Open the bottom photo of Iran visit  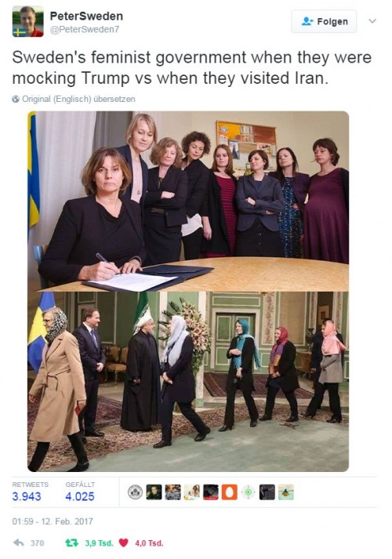click(x=188, y=382)
